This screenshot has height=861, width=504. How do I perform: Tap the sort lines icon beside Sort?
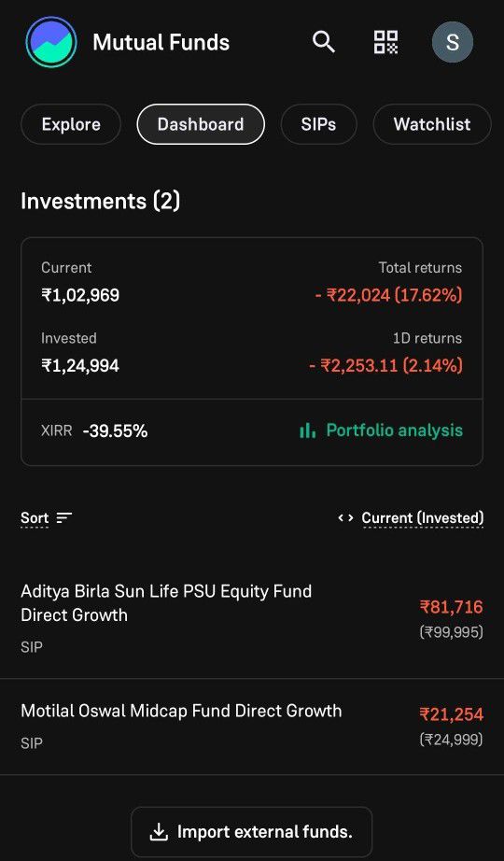64,517
